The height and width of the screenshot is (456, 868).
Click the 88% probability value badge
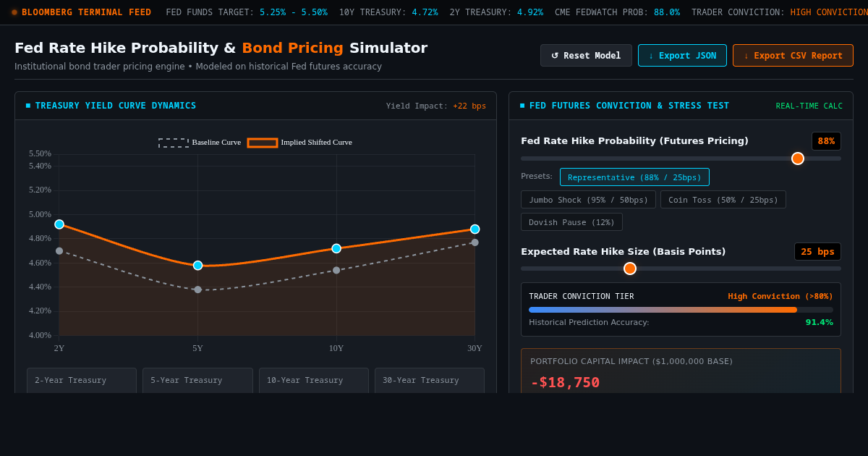pyautogui.click(x=826, y=141)
